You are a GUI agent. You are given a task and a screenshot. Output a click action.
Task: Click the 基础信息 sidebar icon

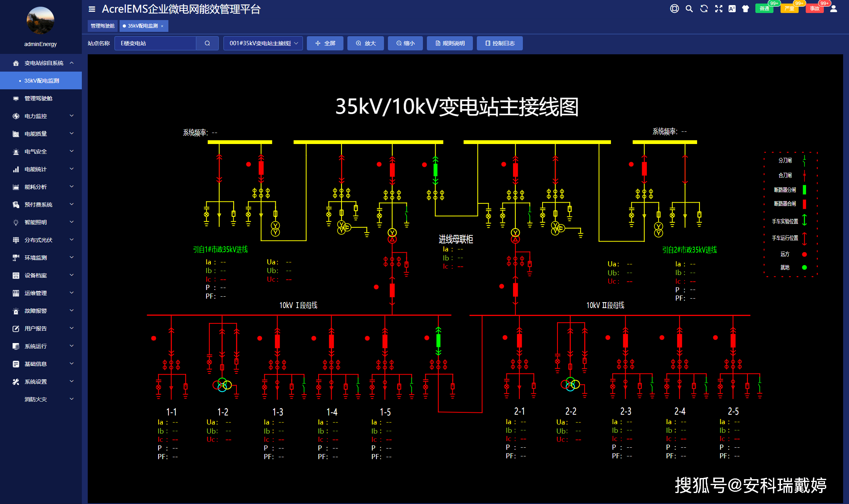(16, 364)
